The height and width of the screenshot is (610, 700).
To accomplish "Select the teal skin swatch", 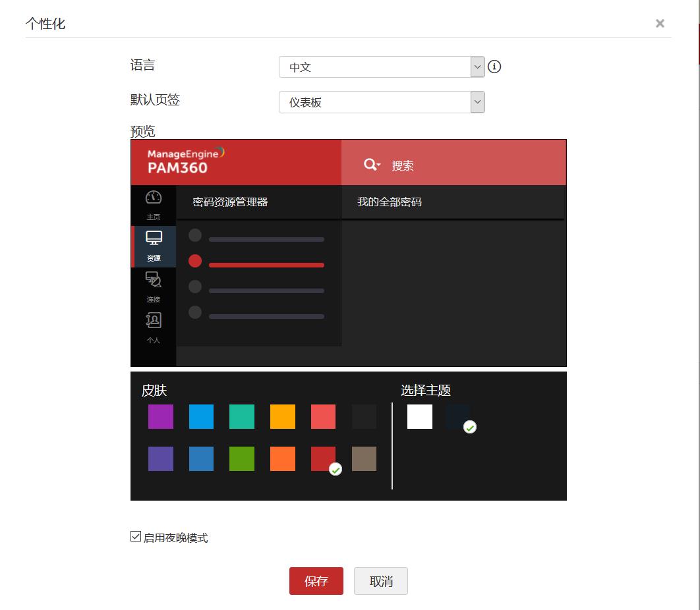I will tap(242, 417).
